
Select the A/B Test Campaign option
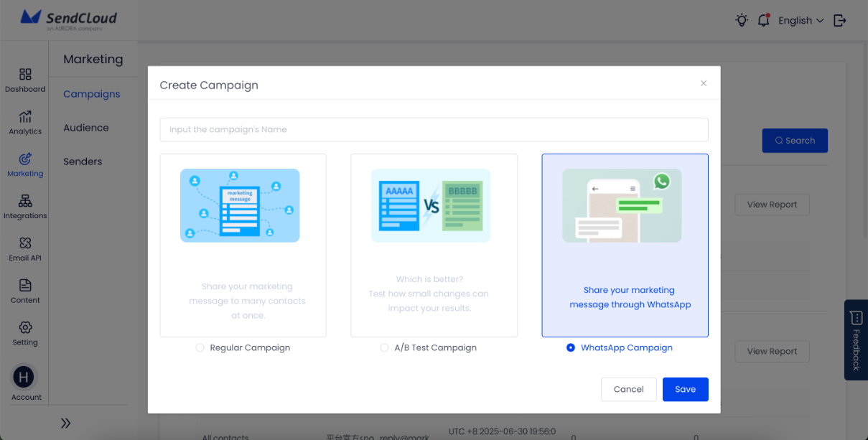point(385,347)
